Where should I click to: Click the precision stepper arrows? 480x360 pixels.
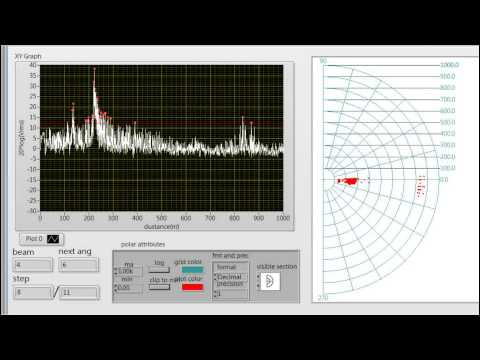pos(215,294)
